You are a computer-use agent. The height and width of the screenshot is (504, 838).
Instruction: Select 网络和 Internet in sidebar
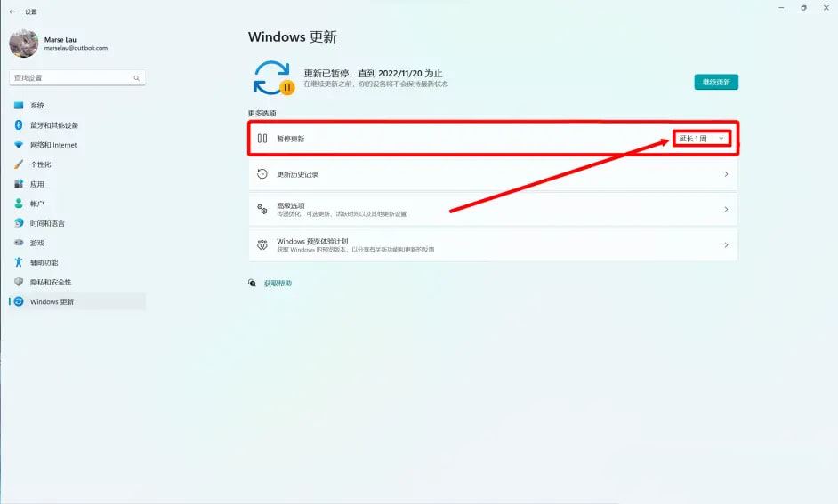coord(77,145)
